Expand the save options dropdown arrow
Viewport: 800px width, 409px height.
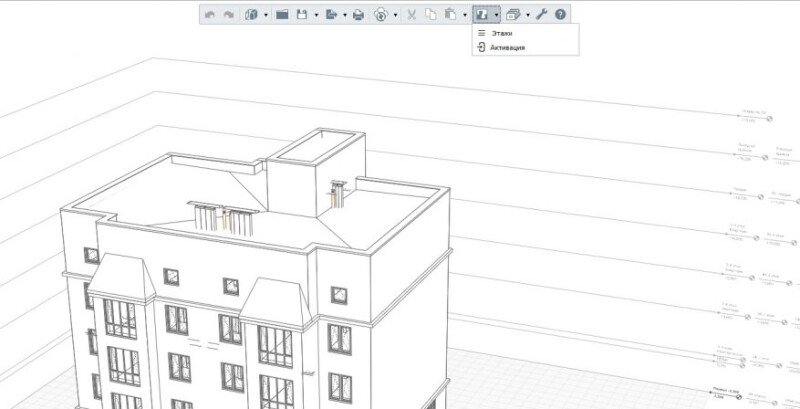click(316, 15)
